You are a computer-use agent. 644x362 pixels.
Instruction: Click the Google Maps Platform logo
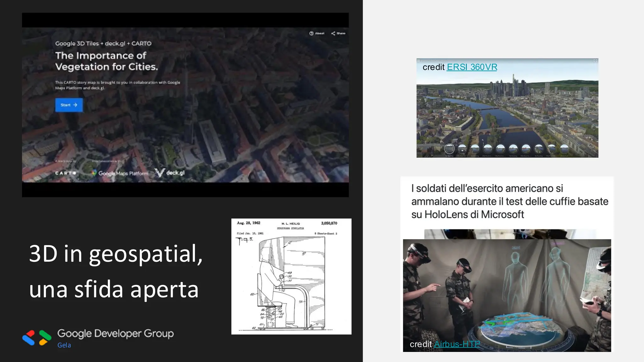pyautogui.click(x=120, y=173)
